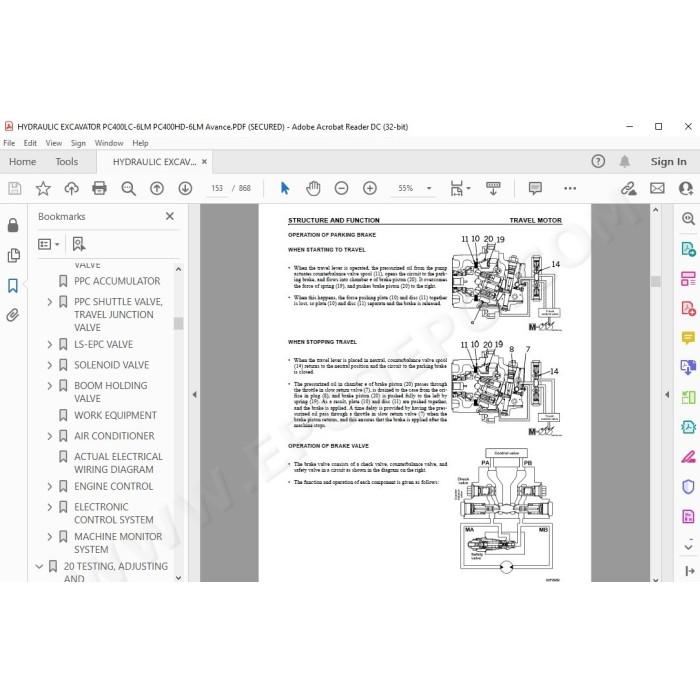This screenshot has width=700, height=700.
Task: Open Help question mark icon
Action: pyautogui.click(x=598, y=161)
